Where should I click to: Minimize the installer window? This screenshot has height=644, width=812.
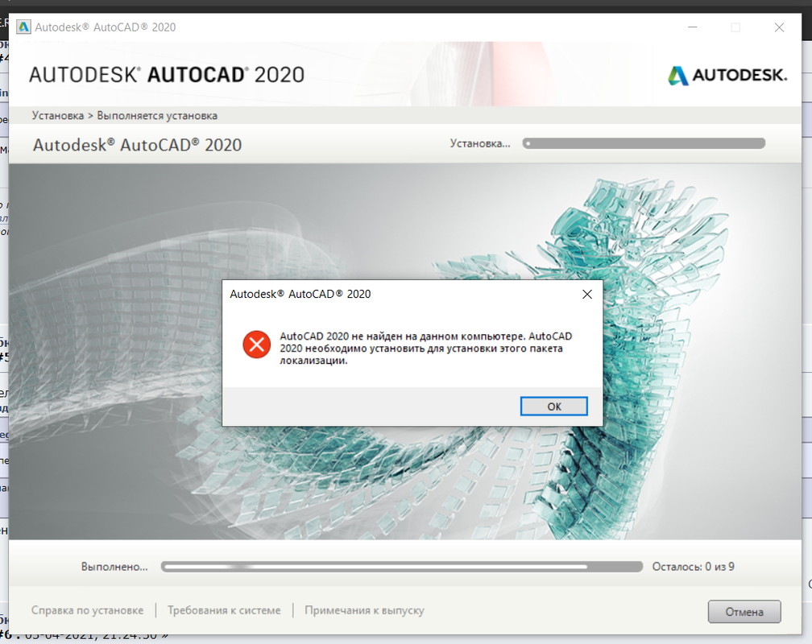(x=693, y=27)
